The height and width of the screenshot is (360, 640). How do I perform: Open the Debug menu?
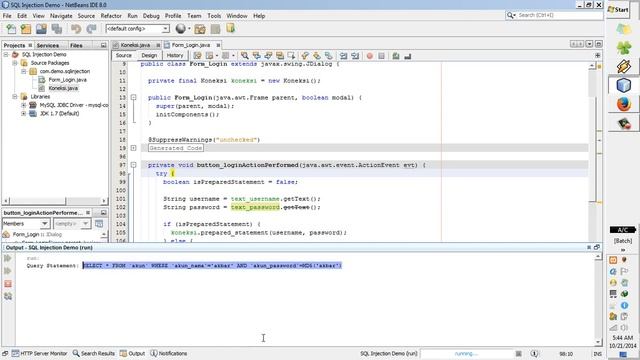(x=151, y=16)
